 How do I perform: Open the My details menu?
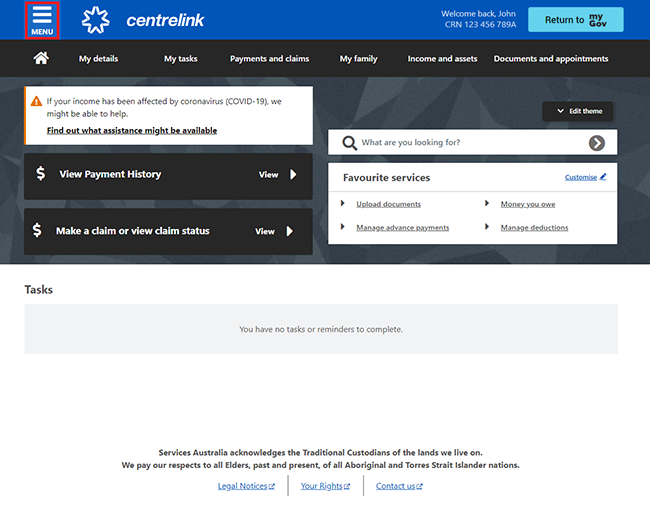[x=98, y=59]
